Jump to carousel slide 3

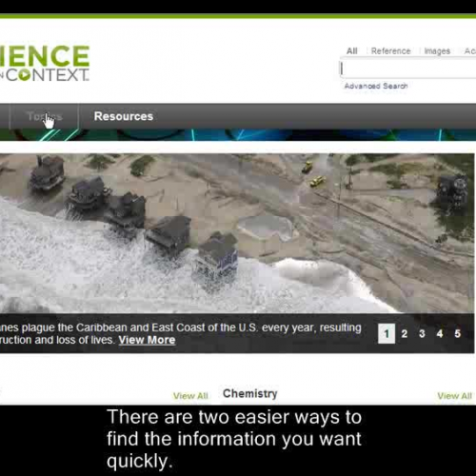[422, 333]
